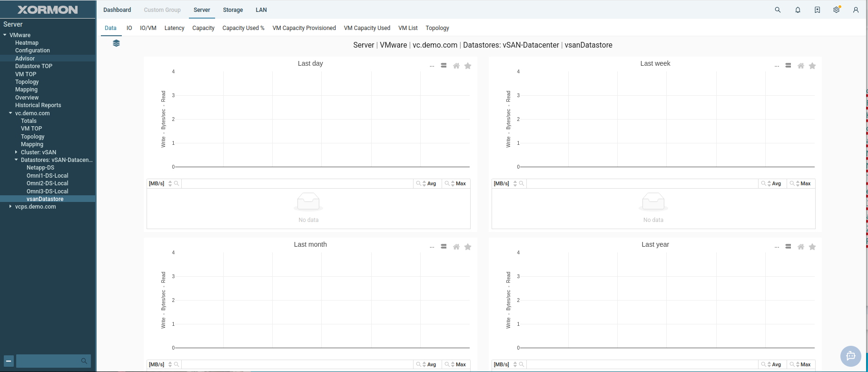
Task: Open settings gear icon in header
Action: pyautogui.click(x=836, y=10)
